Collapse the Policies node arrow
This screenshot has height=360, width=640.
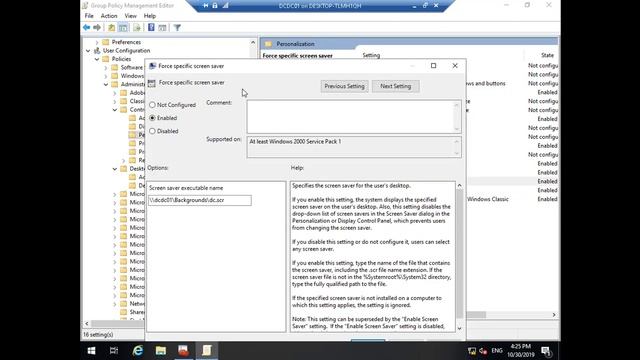click(97, 59)
